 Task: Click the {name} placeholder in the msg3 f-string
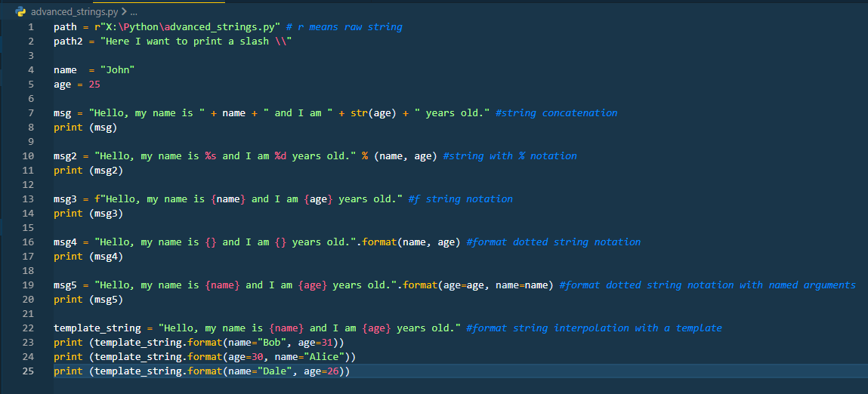pos(228,199)
